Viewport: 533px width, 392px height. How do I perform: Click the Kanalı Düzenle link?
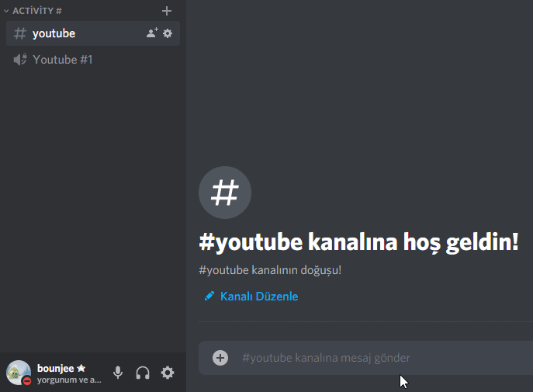(x=259, y=297)
